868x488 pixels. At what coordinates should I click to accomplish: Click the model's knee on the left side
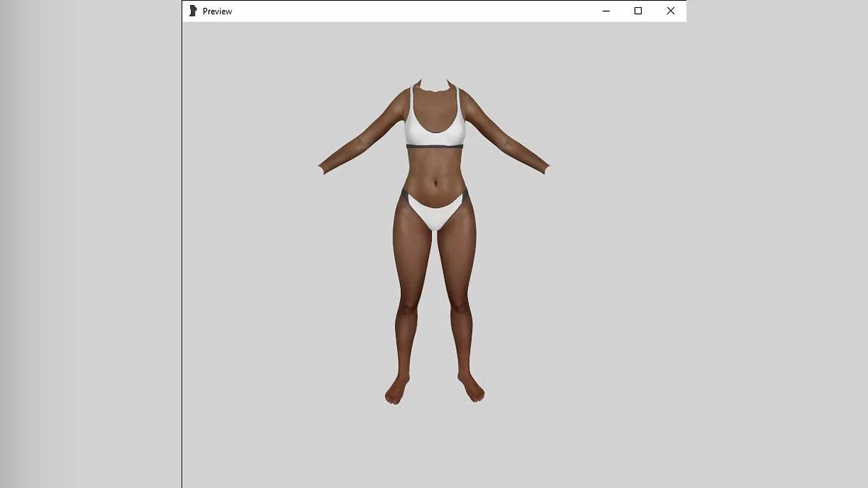[x=408, y=304]
